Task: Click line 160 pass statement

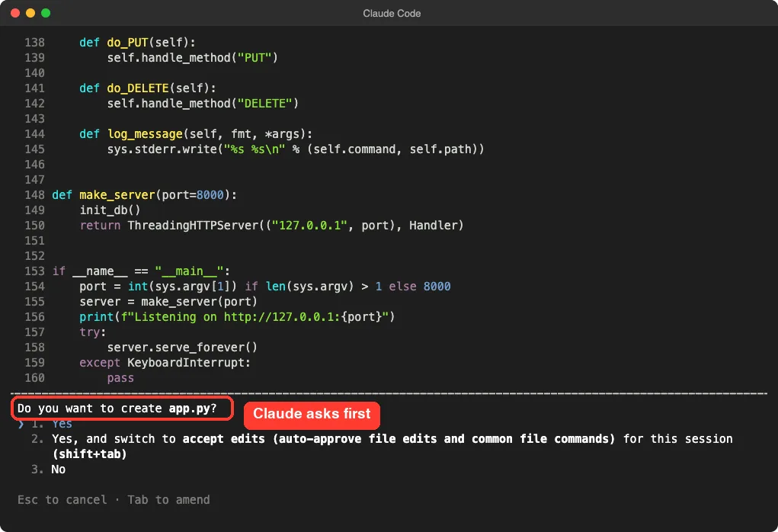Action: [x=120, y=379]
